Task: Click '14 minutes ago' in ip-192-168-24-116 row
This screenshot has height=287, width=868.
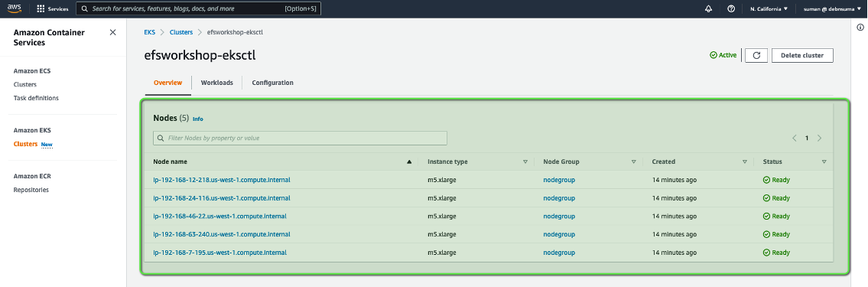Action: click(x=675, y=198)
